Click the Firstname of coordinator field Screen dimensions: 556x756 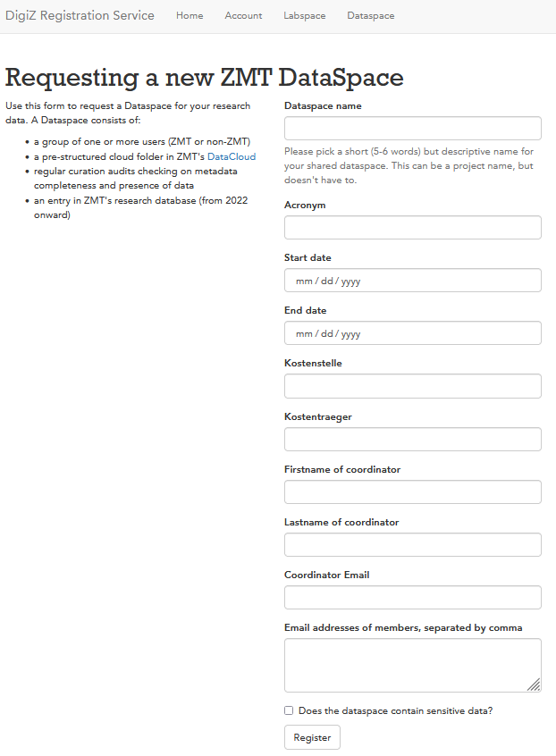tap(412, 491)
